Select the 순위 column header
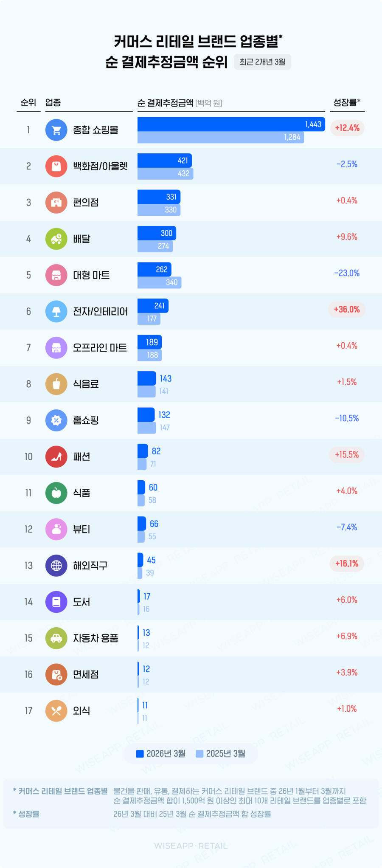The width and height of the screenshot is (382, 868). [x=28, y=102]
